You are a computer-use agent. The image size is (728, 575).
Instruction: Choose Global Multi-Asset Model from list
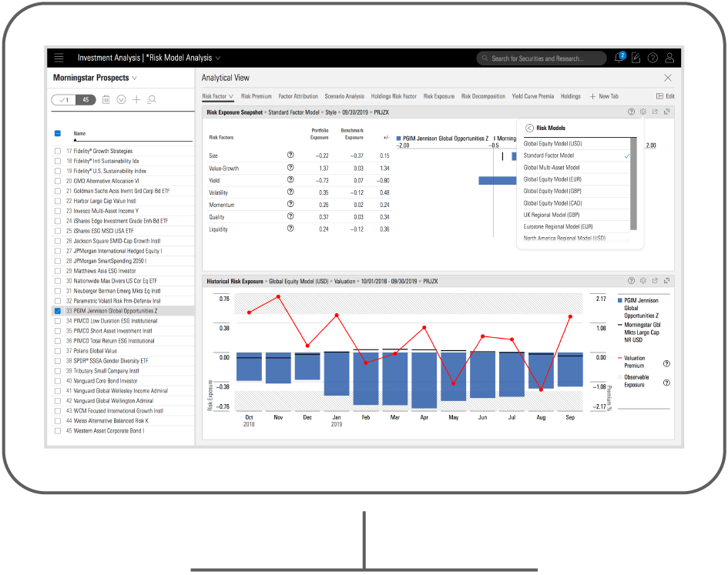(x=552, y=167)
